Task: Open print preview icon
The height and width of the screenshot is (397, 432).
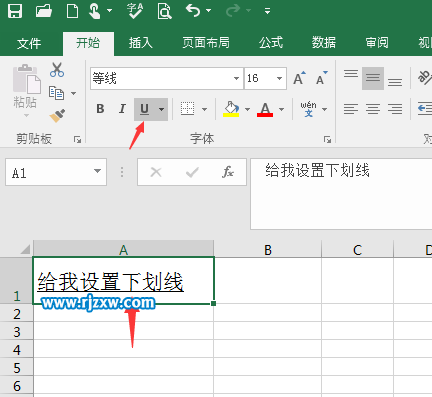Action: point(164,11)
